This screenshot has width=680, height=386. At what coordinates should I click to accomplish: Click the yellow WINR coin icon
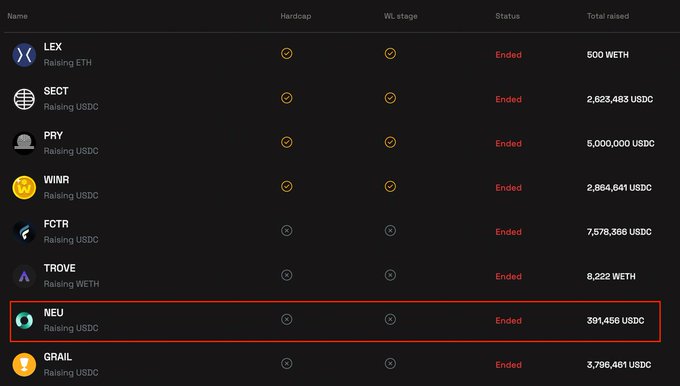point(24,187)
